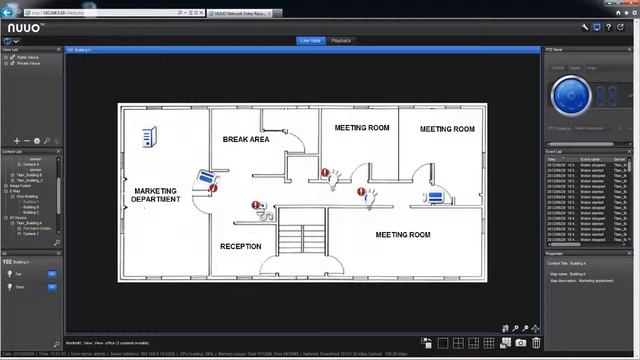
Task: Click the alarmed light bulb near meeting room corridor
Action: coord(368,198)
